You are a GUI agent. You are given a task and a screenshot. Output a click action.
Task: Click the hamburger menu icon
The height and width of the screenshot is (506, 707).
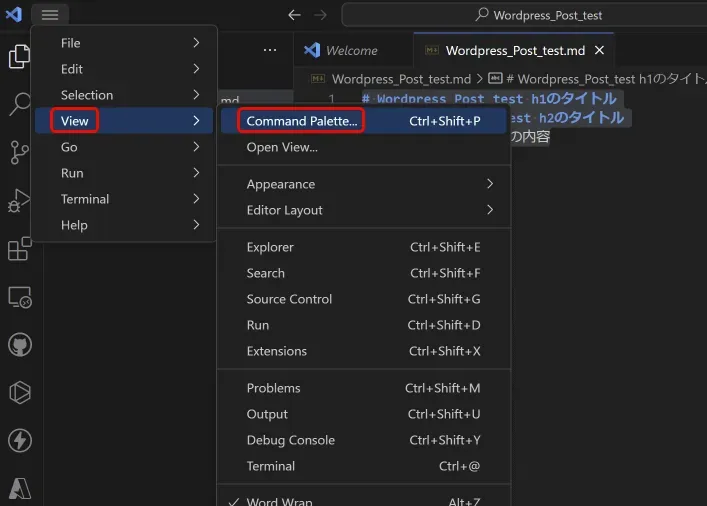tap(50, 15)
